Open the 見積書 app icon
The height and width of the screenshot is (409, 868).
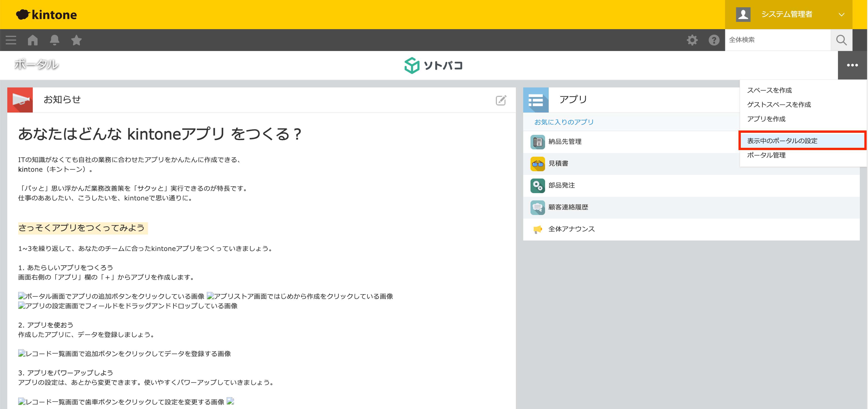[538, 164]
